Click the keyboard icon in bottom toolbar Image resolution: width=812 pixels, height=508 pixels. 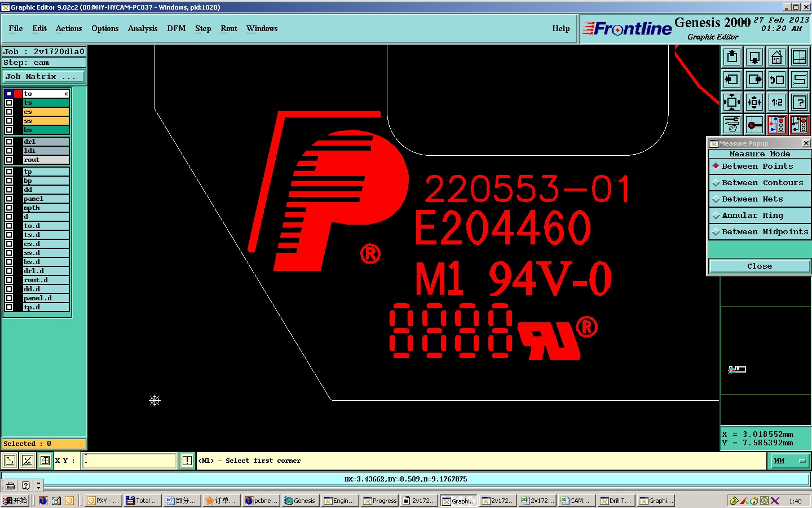pos(10,485)
